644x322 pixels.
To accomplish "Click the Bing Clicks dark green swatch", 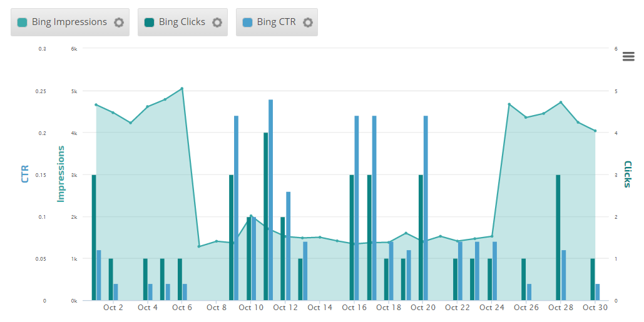I will point(149,22).
